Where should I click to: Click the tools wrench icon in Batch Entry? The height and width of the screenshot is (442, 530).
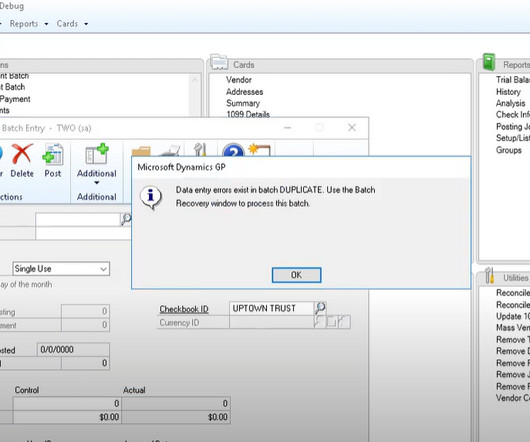(200, 150)
